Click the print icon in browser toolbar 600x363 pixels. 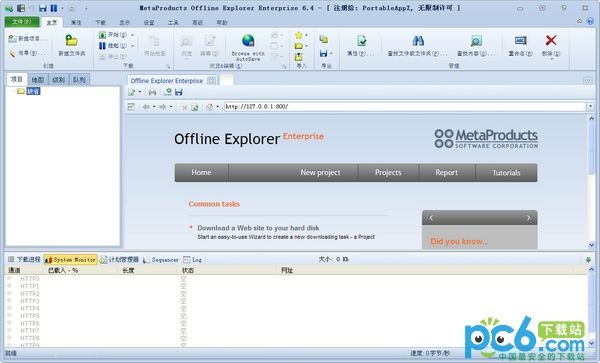click(x=152, y=92)
